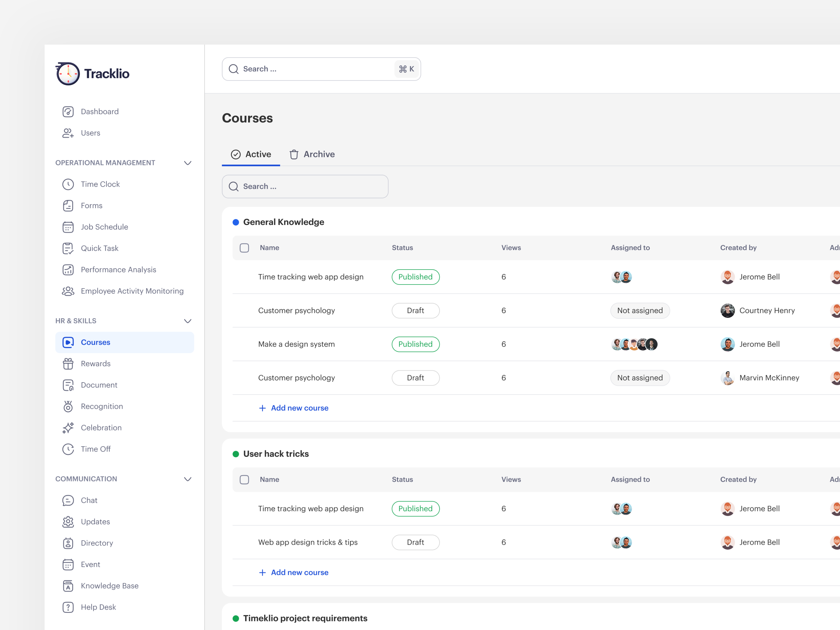
Task: Click Status header in User hack tricks table
Action: [x=402, y=479]
